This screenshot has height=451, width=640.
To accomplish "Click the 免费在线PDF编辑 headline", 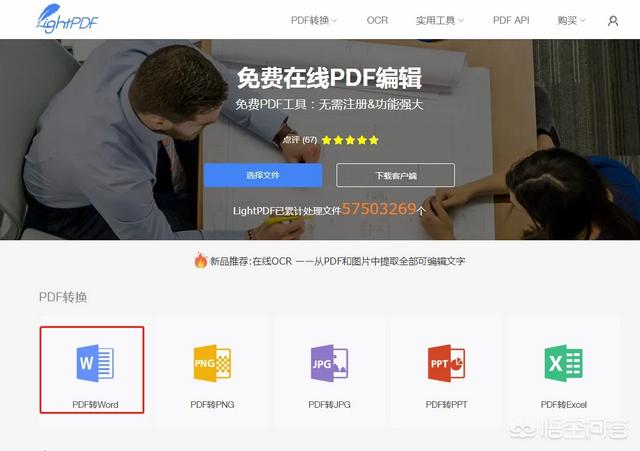I will coord(329,78).
